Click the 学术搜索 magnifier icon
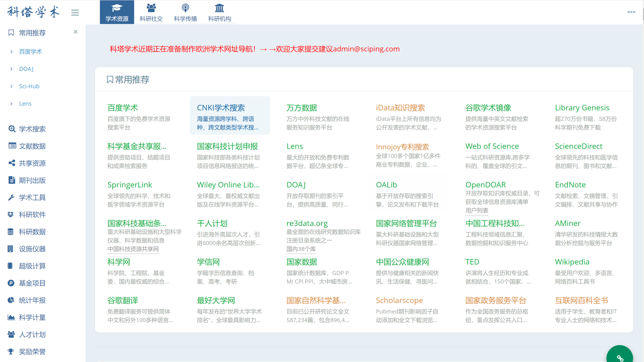The width and height of the screenshot is (644, 362). 12,129
